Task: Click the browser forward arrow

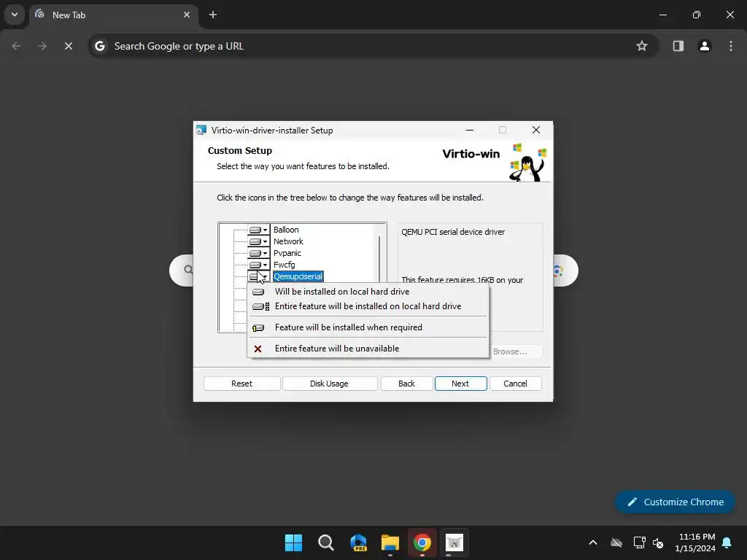Action: (42, 46)
